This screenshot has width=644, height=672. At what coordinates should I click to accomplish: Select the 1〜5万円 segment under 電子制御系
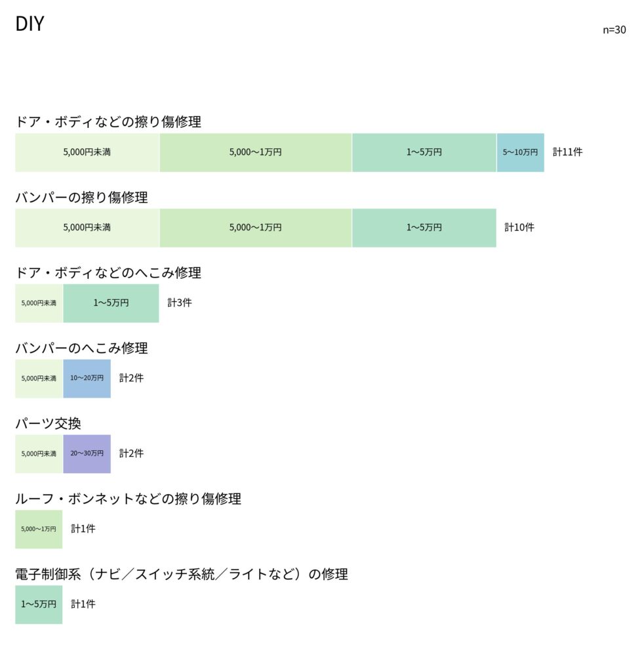39,604
